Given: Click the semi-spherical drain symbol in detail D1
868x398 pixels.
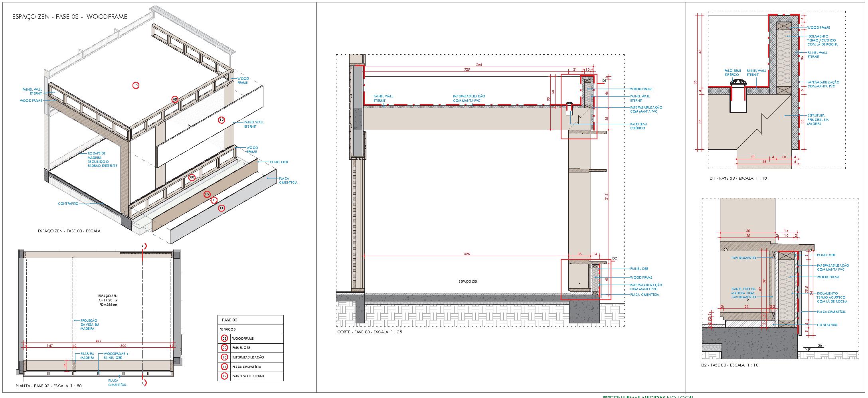Looking at the screenshot, I should click(x=739, y=83).
